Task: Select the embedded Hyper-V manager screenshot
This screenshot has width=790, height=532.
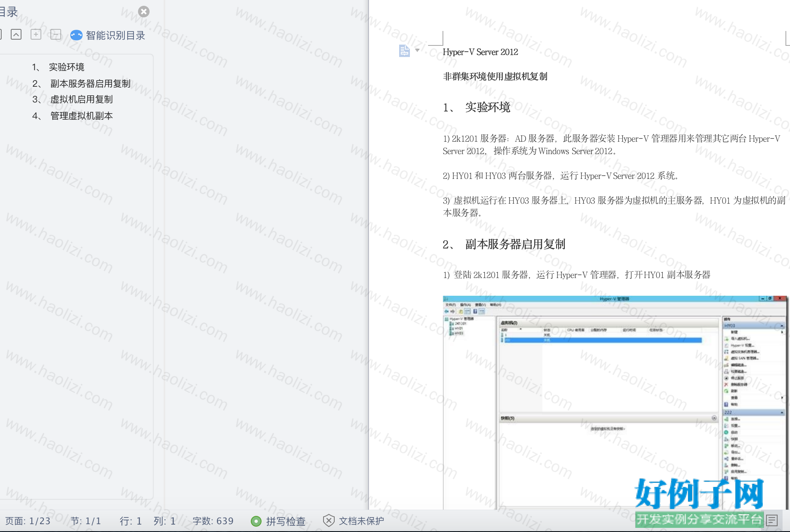Action: [x=615, y=403]
